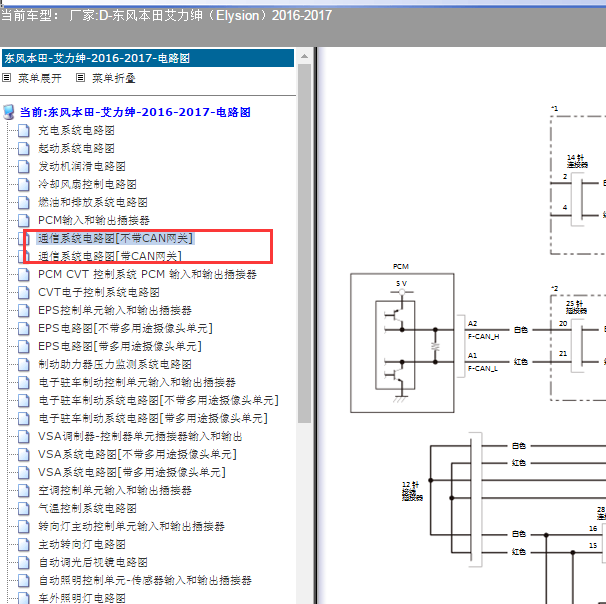Click the page icon next to 发动机润滑电路图
Viewport: 606px width, 604px height.
(24, 167)
